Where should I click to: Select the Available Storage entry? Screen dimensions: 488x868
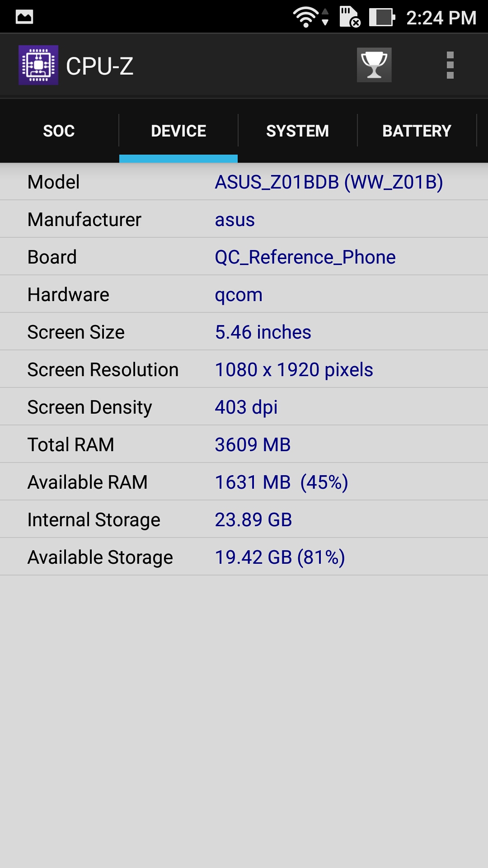click(244, 557)
